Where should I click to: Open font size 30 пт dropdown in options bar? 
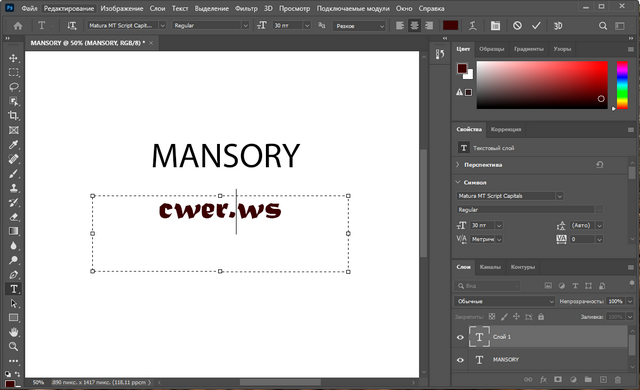[307, 25]
